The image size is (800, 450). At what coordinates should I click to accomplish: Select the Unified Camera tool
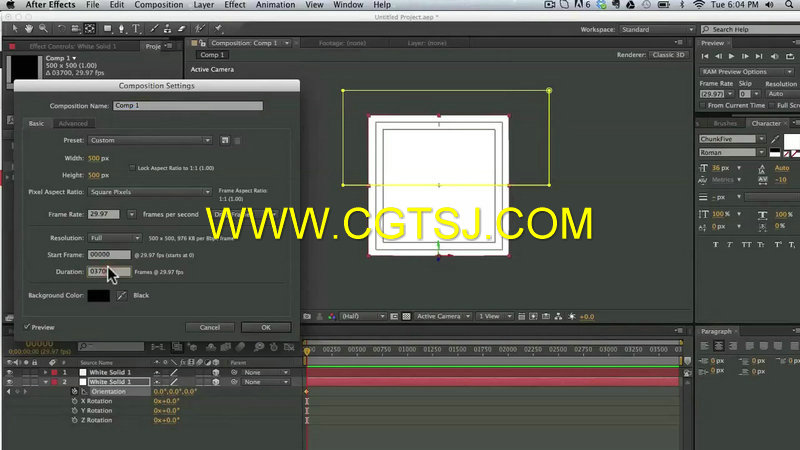click(x=76, y=29)
